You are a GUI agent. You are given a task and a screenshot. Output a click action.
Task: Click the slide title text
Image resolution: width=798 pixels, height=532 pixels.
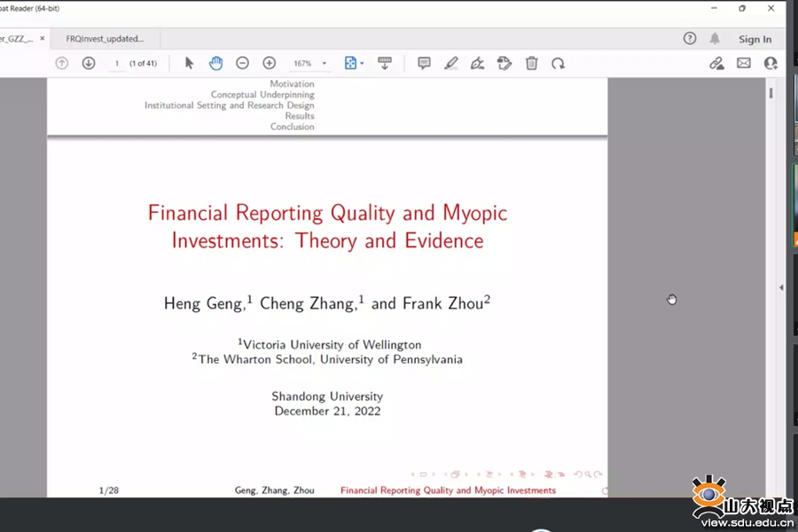(x=328, y=227)
